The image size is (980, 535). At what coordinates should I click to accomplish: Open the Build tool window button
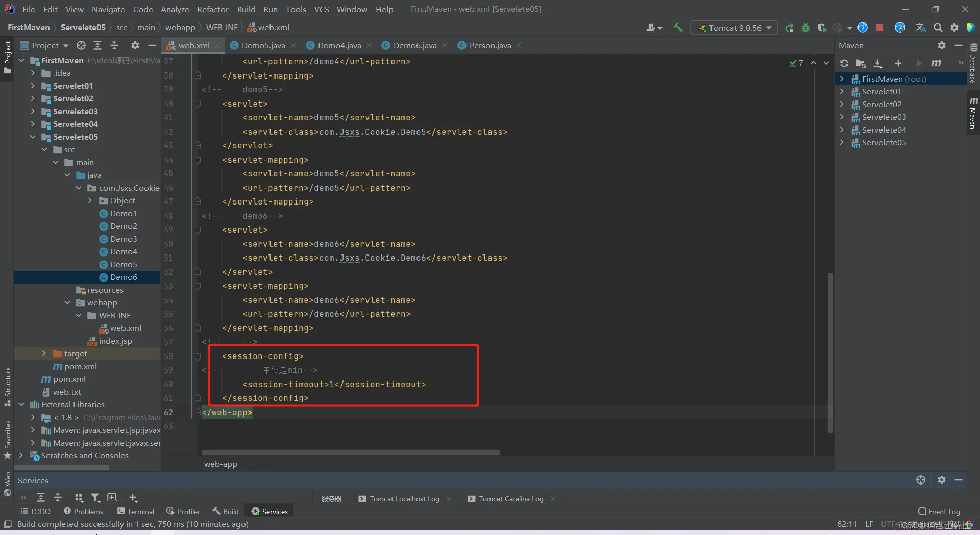coord(226,511)
